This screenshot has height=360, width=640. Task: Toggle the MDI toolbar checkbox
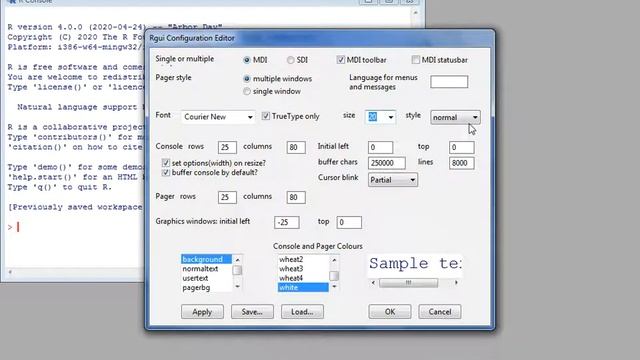(340, 60)
